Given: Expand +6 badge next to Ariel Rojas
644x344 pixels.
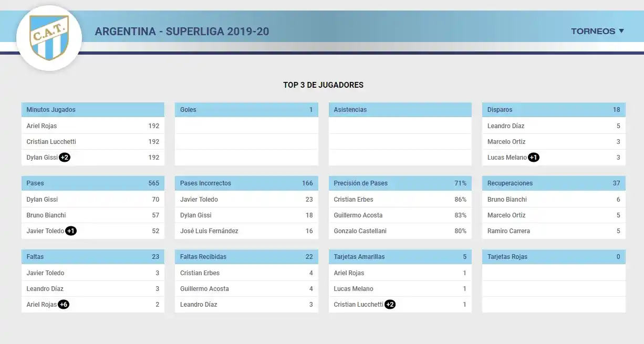Looking at the screenshot, I should point(64,305).
